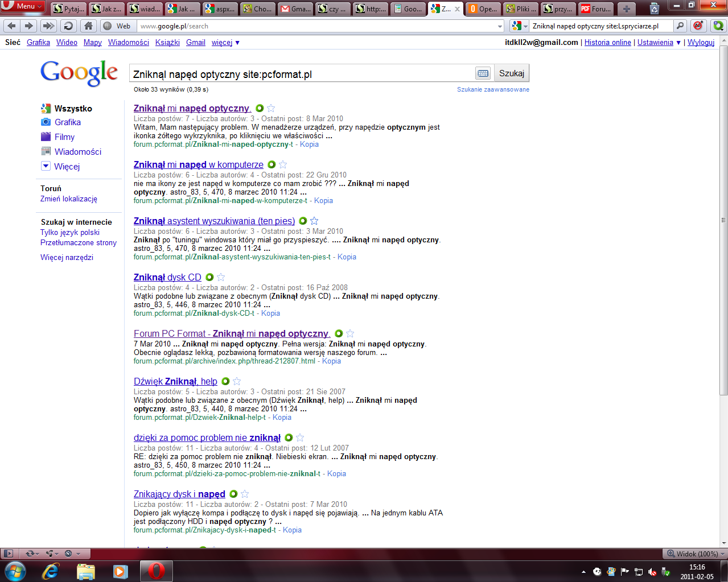This screenshot has width=728, height=582.
Task: Close the active Google search tab
Action: 457,9
